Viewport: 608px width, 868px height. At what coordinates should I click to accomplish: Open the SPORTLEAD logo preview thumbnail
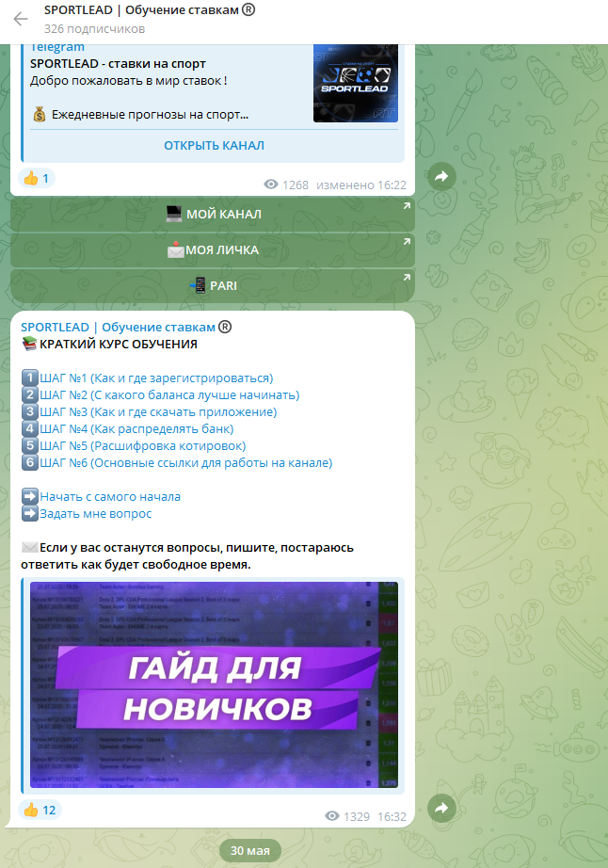tap(355, 83)
